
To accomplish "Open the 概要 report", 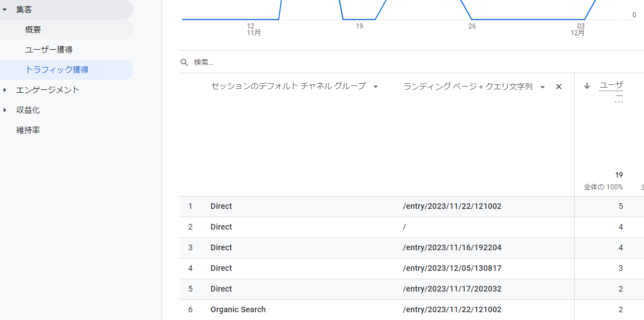I will pyautogui.click(x=33, y=30).
